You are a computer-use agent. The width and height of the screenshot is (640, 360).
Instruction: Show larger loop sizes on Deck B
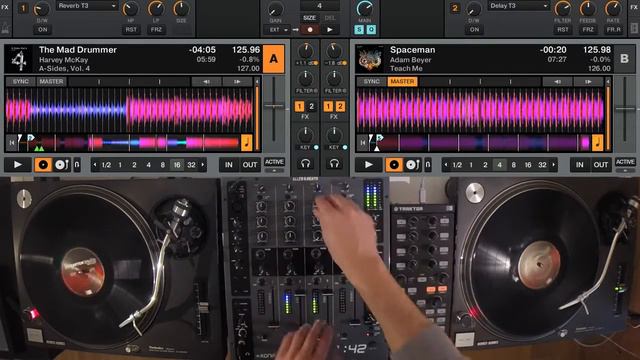554,165
